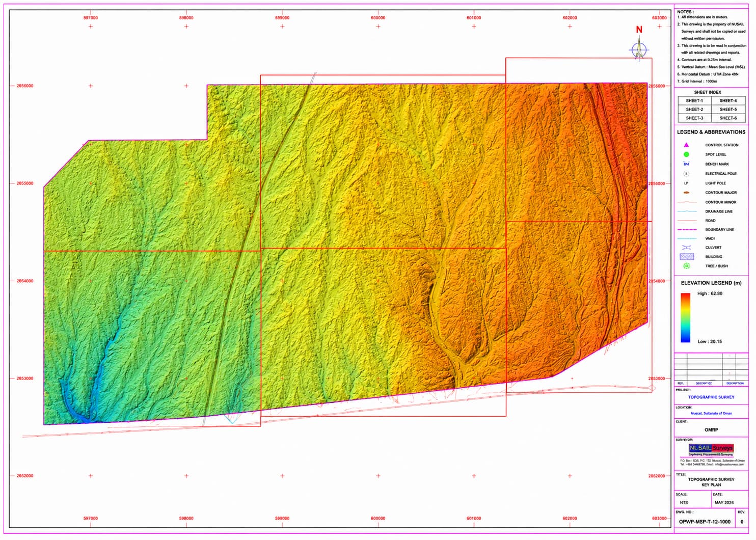
Task: Click easting label 599000 along the bottom edge
Action: pos(282,519)
